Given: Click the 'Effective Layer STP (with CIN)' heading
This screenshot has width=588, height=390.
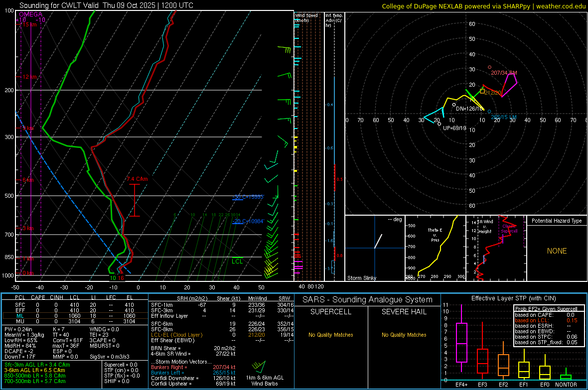Looking at the screenshot, I should pyautogui.click(x=513, y=298).
